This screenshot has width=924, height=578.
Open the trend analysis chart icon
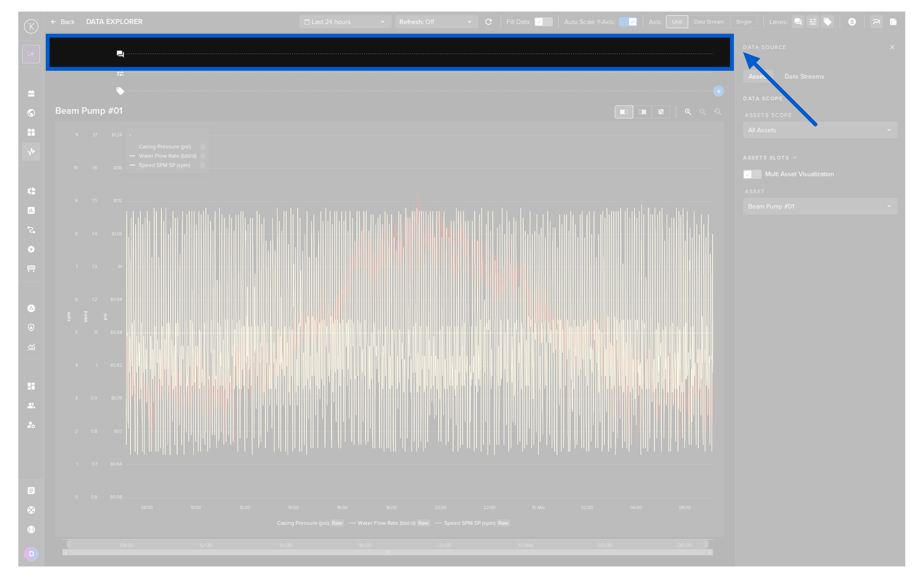(x=876, y=22)
